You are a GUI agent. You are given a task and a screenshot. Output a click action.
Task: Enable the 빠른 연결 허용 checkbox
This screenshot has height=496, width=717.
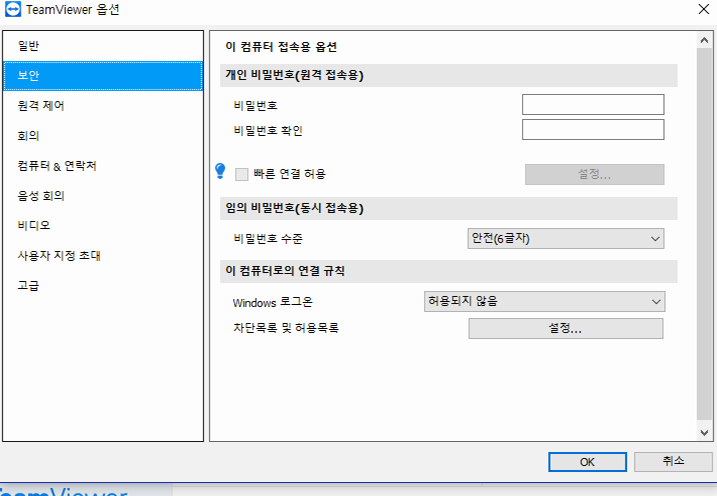(x=241, y=174)
